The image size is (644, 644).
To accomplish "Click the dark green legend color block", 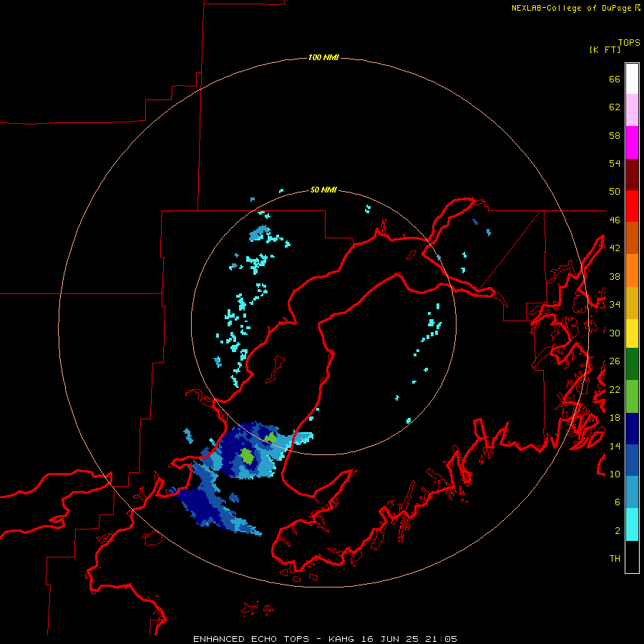I will click(632, 364).
